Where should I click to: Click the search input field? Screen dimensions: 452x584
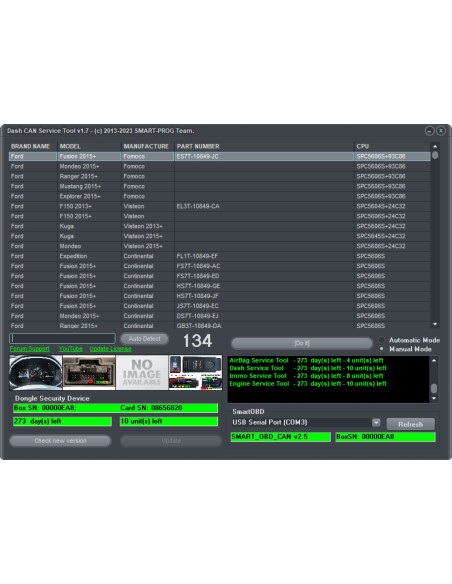(x=62, y=338)
